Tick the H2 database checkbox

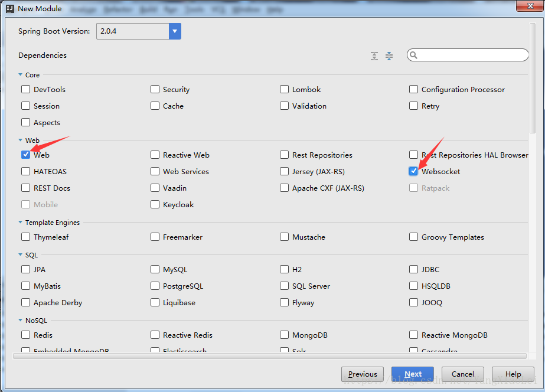pos(285,269)
